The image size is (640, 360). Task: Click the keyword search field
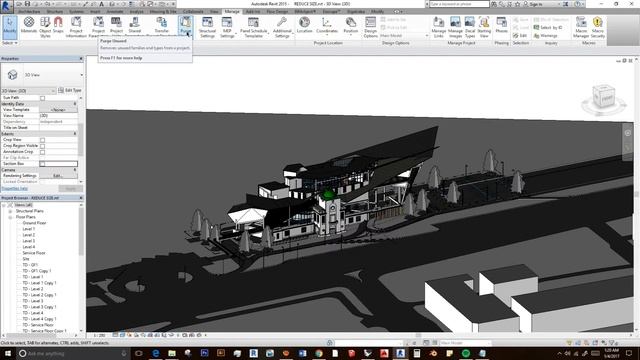click(459, 4)
